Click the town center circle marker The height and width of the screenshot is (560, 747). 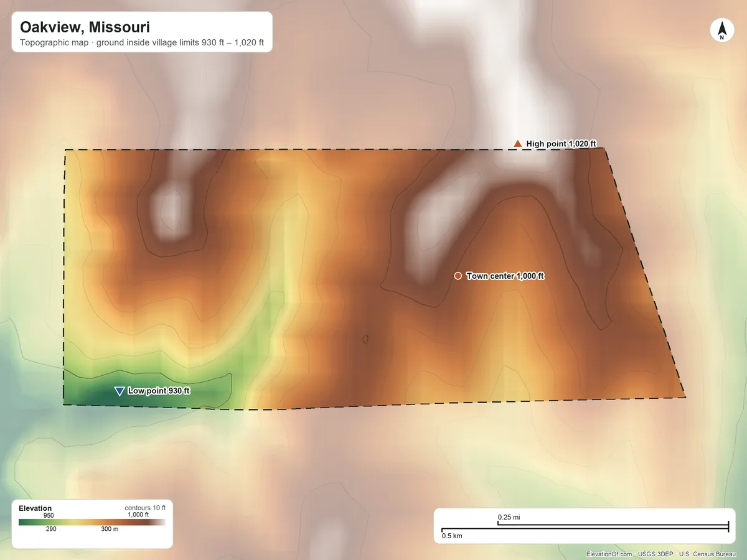[458, 276]
